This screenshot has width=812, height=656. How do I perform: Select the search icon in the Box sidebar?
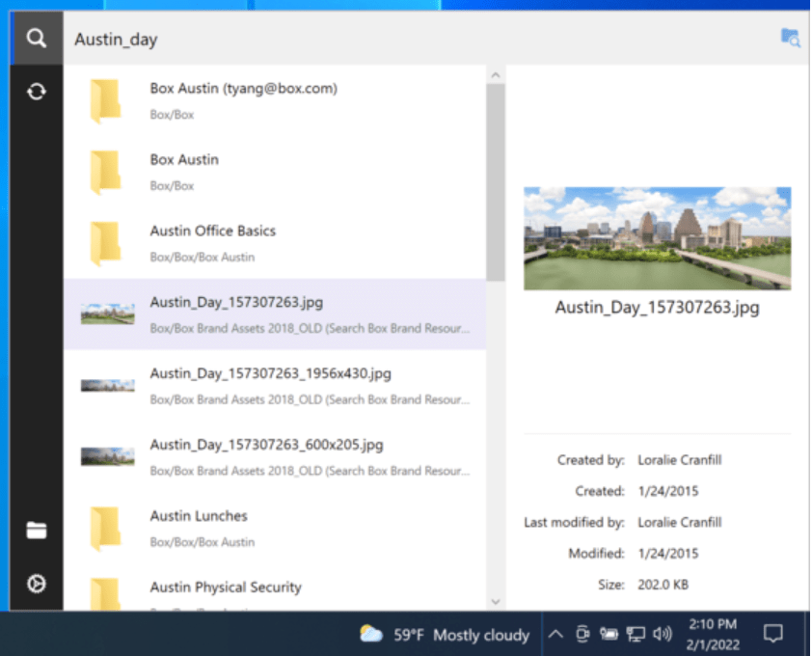(37, 39)
